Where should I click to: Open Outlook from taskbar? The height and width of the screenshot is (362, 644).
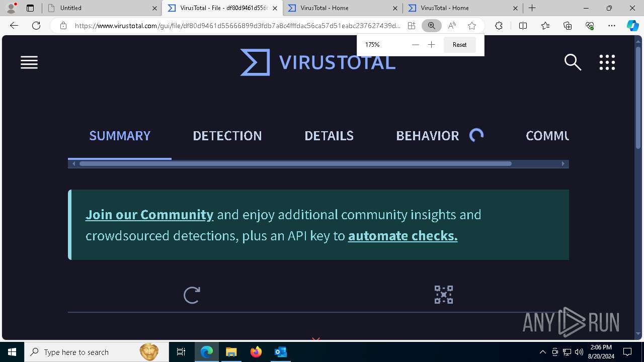(280, 352)
